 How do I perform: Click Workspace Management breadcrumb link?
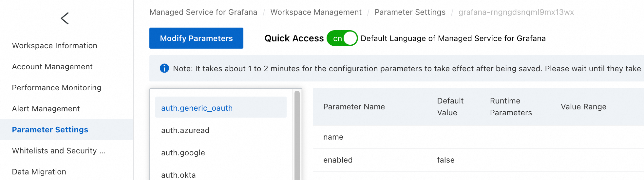[316, 12]
